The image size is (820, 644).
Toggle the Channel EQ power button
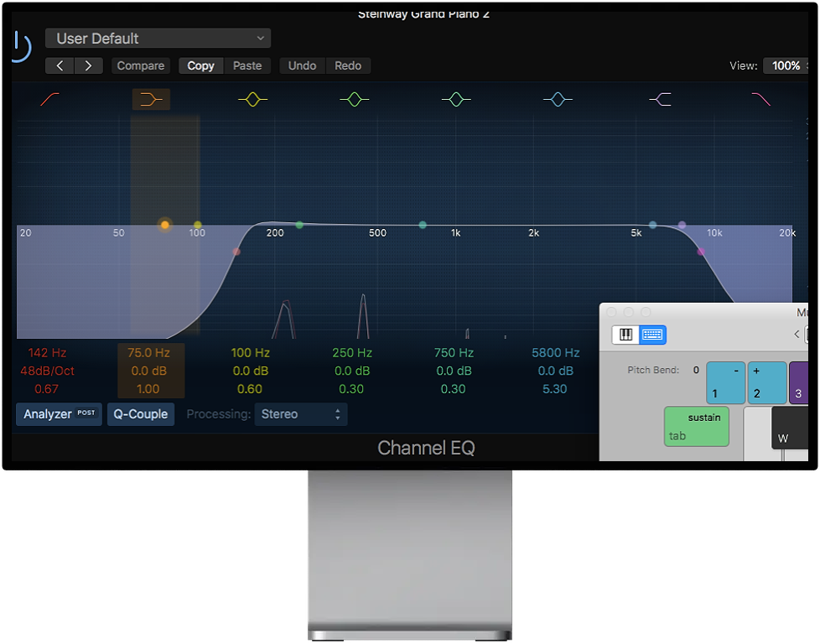pos(22,47)
